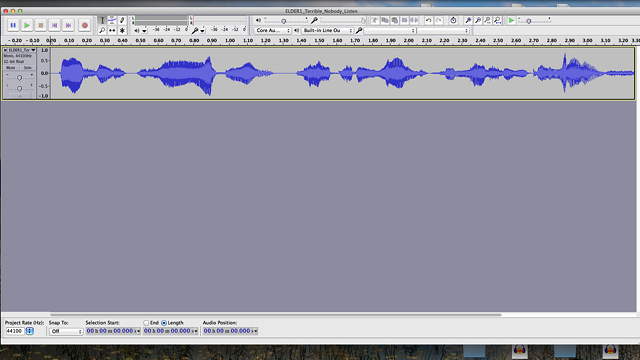Image resolution: width=640 pixels, height=360 pixels.
Task: Select the Selection (I-beam) tool
Action: point(102,20)
